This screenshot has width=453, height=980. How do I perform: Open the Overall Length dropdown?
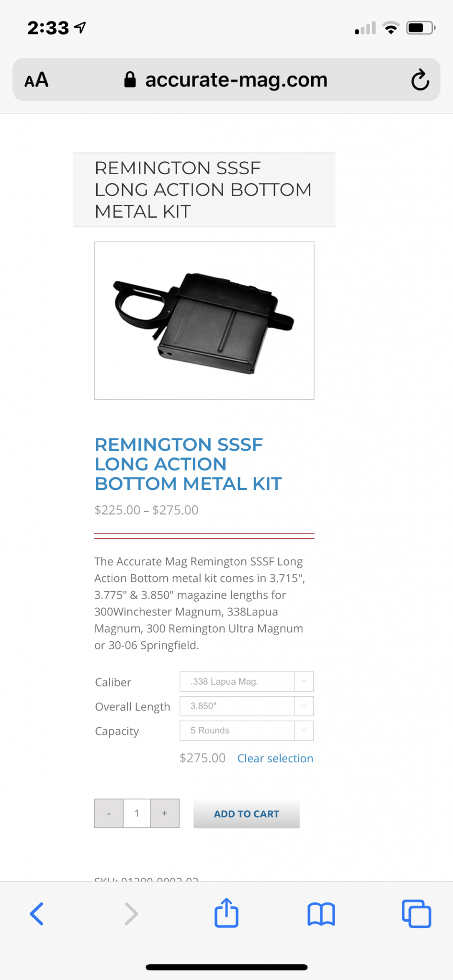pos(246,706)
